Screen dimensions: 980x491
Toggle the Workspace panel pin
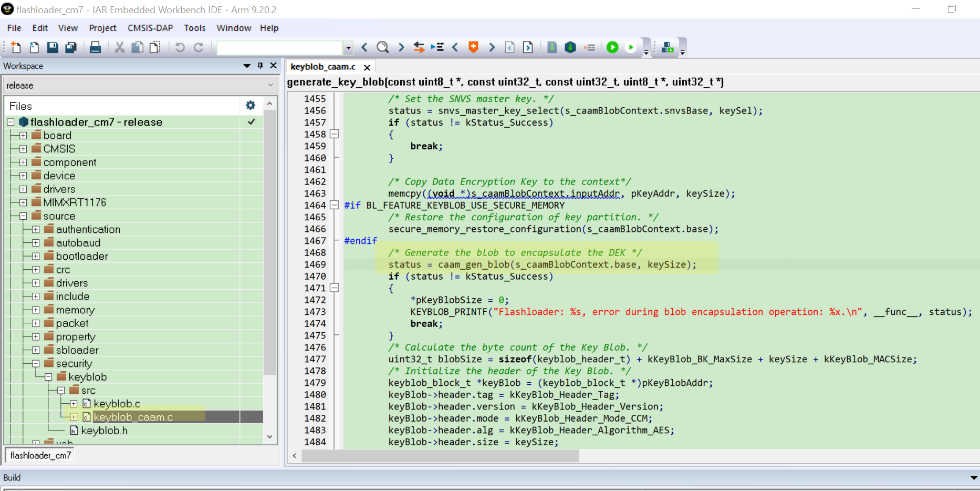pyautogui.click(x=260, y=66)
